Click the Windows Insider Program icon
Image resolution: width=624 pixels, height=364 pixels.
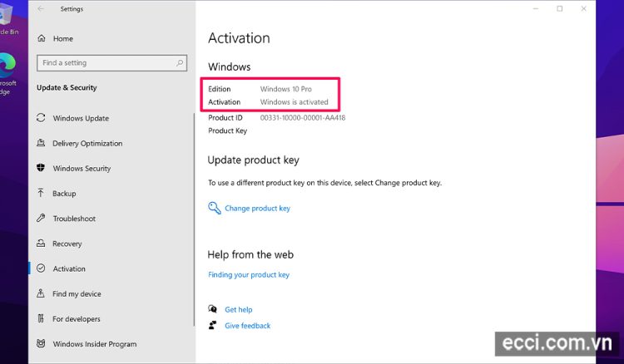(x=41, y=343)
